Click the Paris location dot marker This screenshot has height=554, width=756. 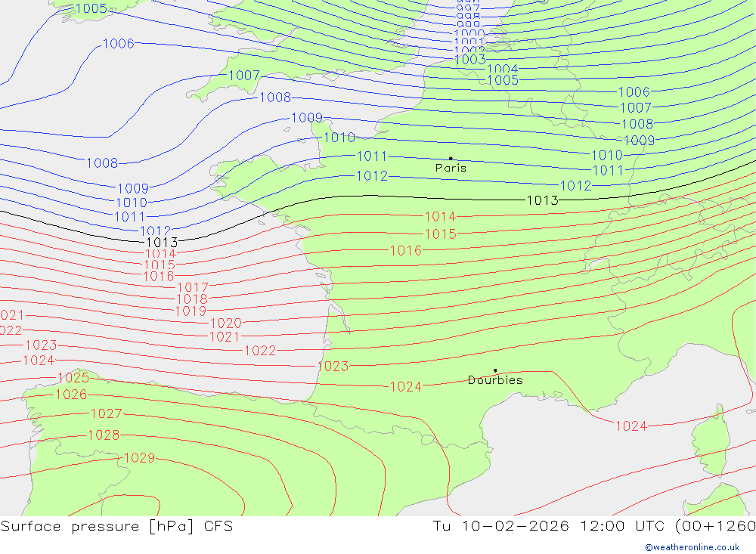pyautogui.click(x=451, y=158)
